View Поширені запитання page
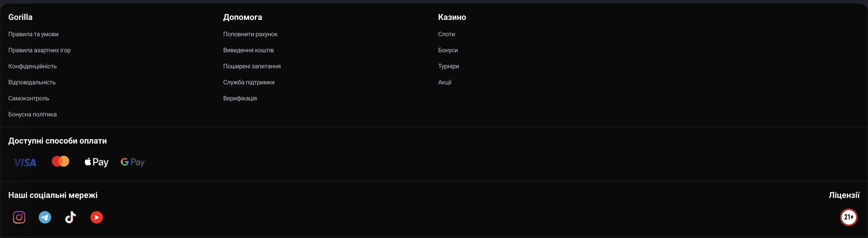Image resolution: width=868 pixels, height=238 pixels. [x=252, y=66]
